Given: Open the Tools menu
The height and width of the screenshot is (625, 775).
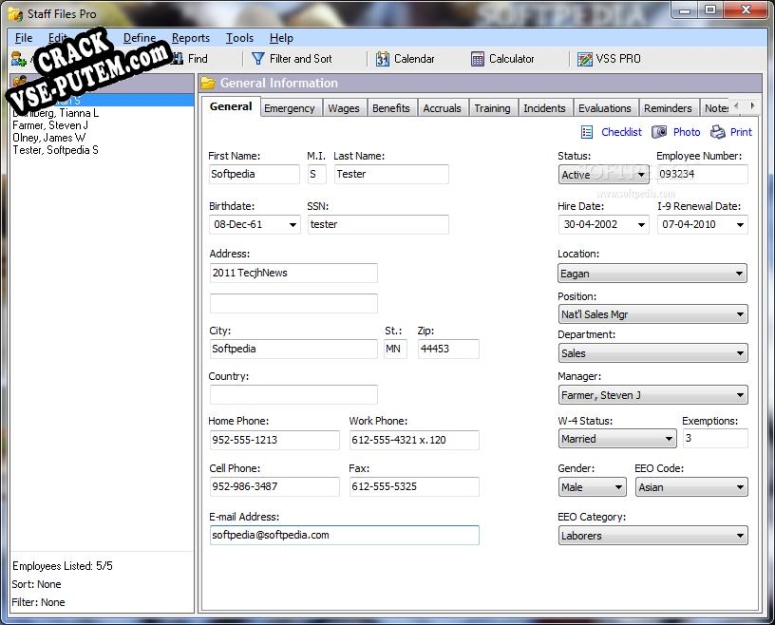Looking at the screenshot, I should click(240, 38).
